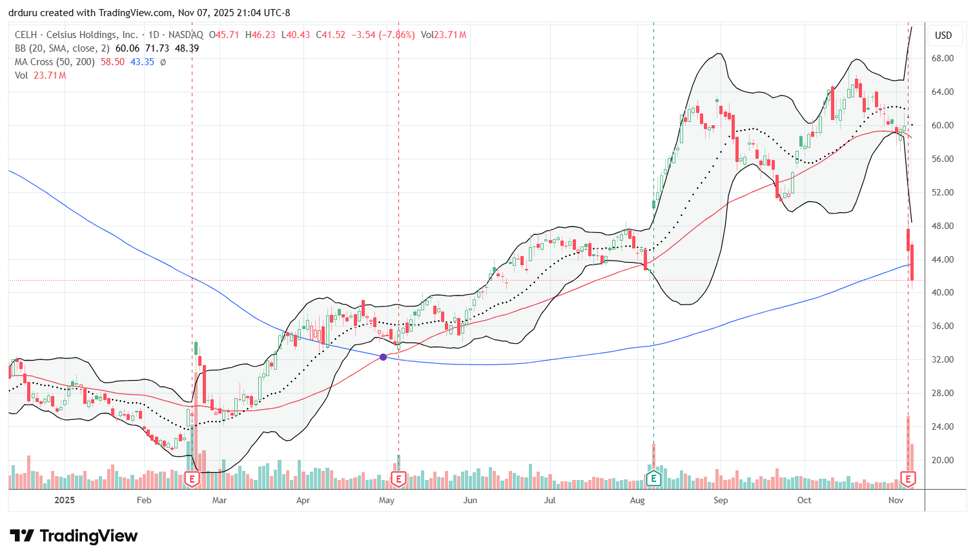This screenshot has height=560, width=975.
Task: Click the purple golden-cross dot on the chart
Action: 383,356
